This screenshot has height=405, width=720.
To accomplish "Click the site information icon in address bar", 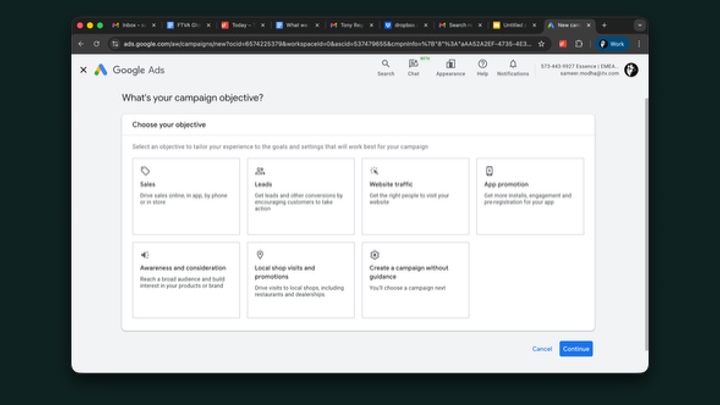I will click(115, 44).
